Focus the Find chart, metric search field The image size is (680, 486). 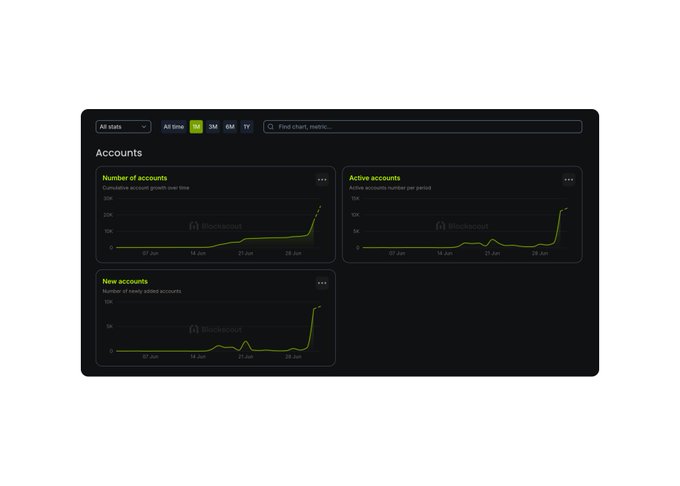point(422,127)
